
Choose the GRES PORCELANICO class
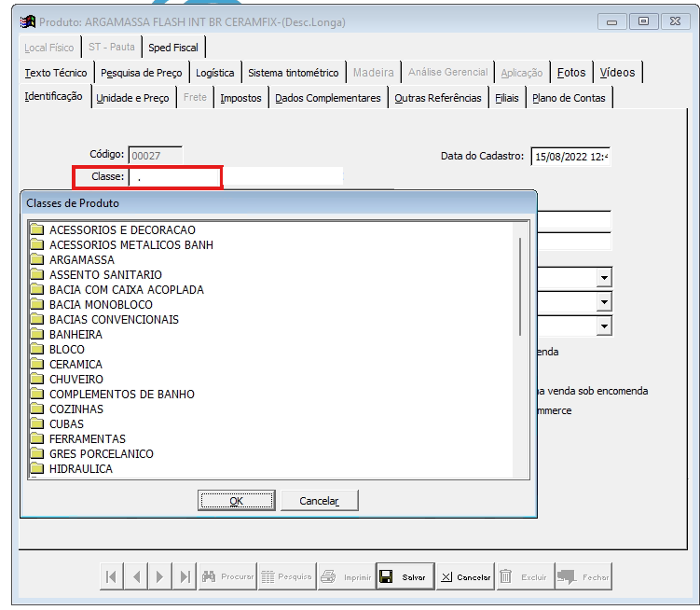(101, 454)
